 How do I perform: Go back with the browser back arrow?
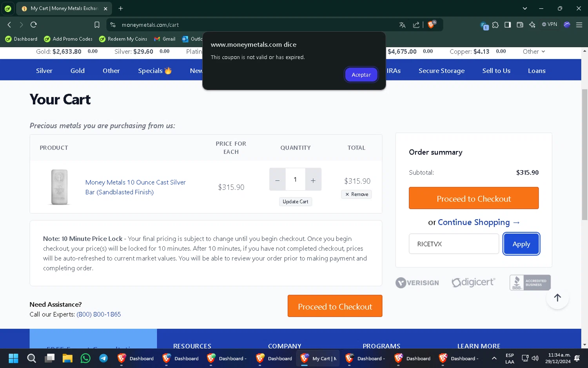9,25
